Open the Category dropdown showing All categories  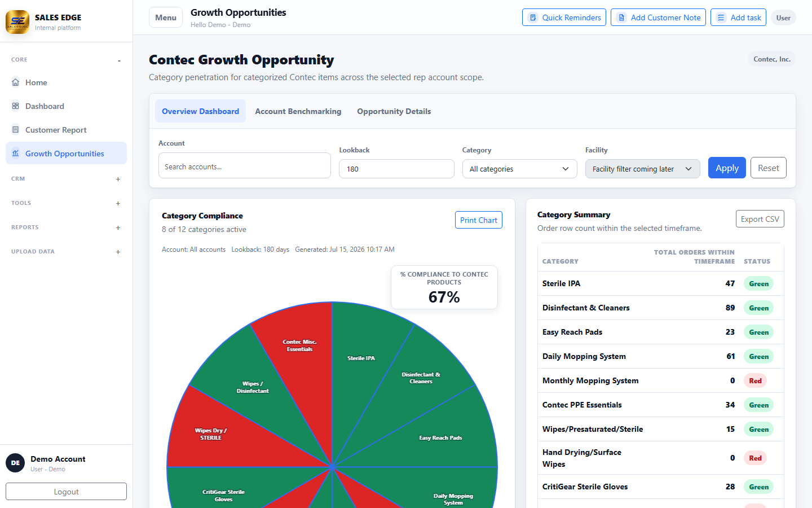click(519, 169)
